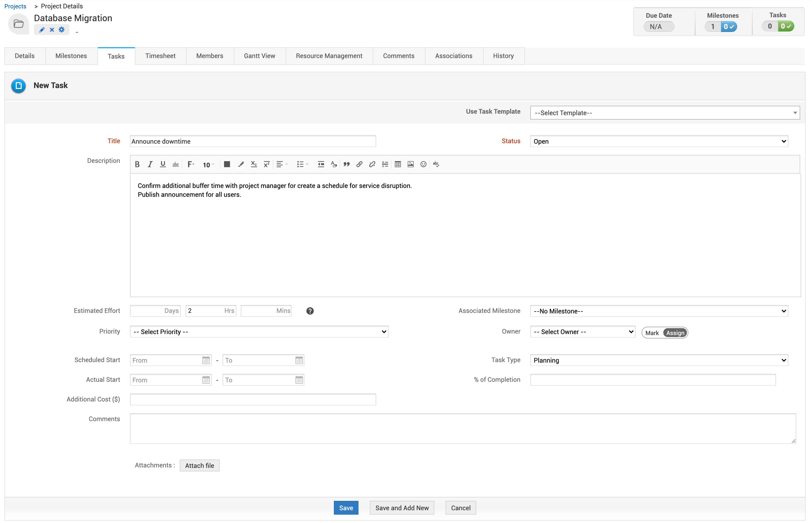Pick the font color swatch

click(227, 164)
